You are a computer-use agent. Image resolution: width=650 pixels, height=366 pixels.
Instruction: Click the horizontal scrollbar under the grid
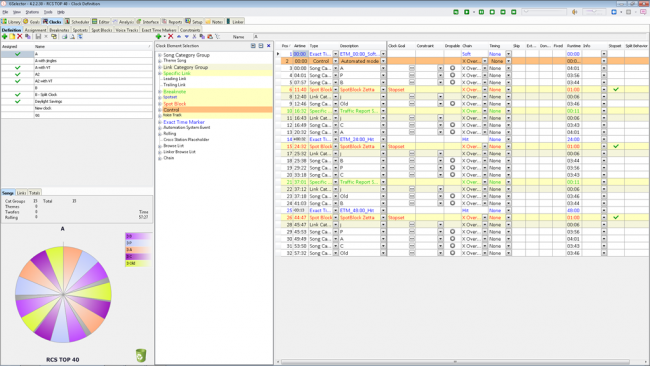point(455,362)
